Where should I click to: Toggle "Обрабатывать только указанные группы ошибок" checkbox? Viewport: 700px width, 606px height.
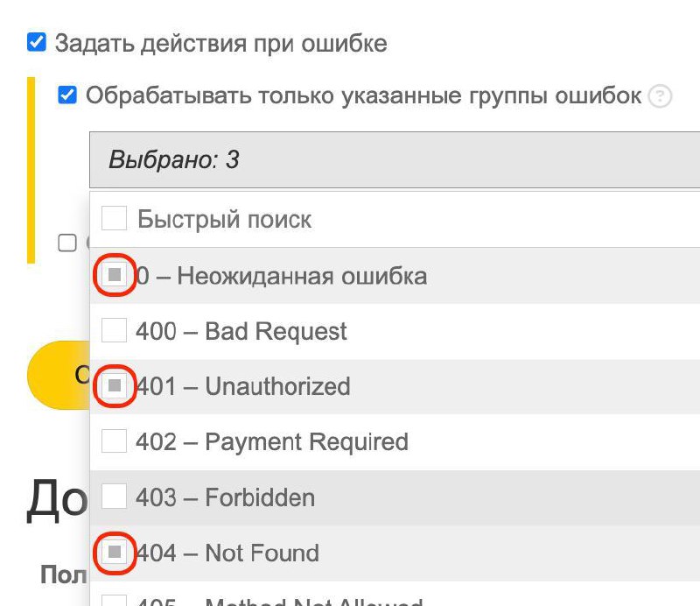[x=67, y=95]
